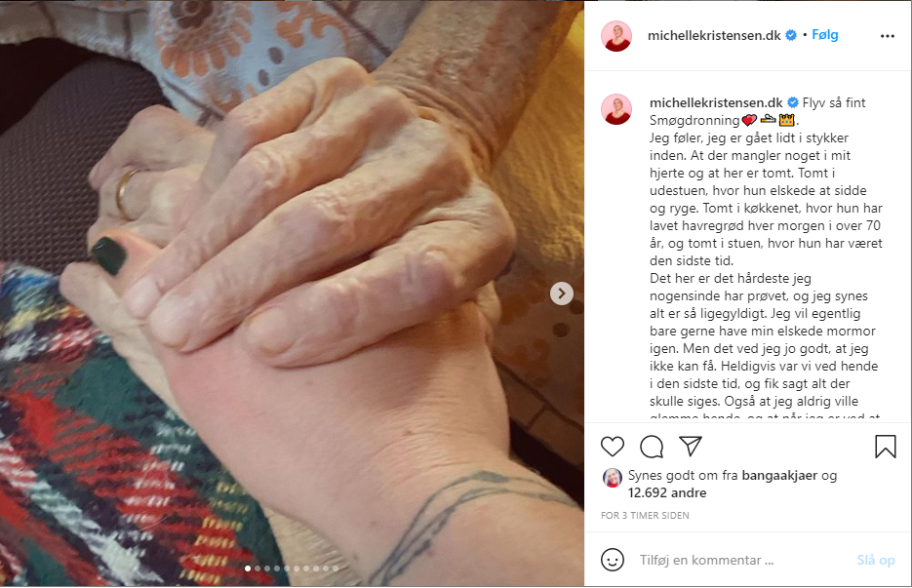Save the post with the bookmark icon
912x588 pixels.
pyautogui.click(x=886, y=447)
